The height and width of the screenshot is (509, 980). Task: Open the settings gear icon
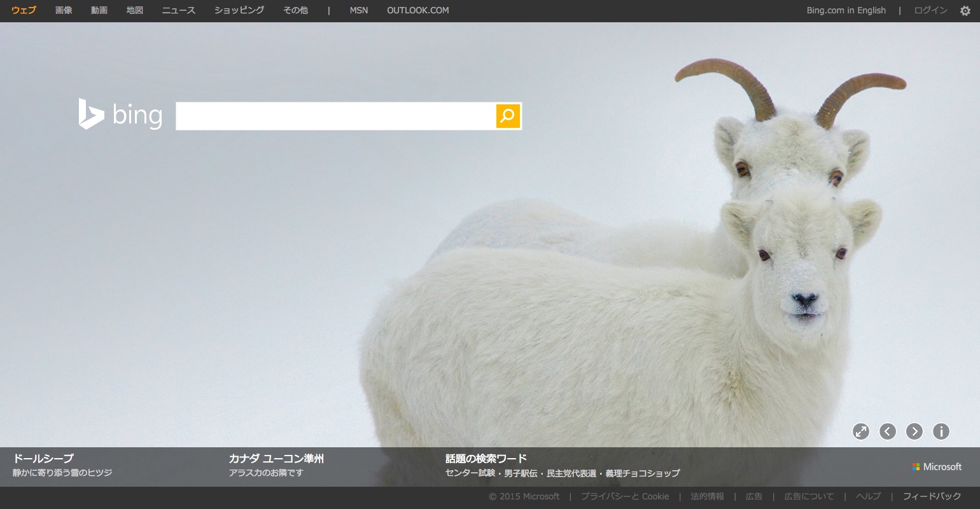click(x=965, y=11)
